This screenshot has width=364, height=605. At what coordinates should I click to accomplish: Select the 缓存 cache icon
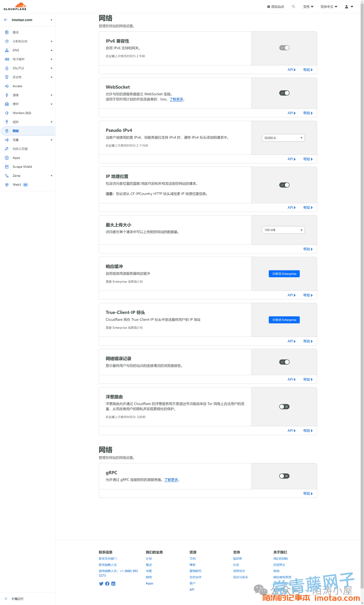point(7,104)
